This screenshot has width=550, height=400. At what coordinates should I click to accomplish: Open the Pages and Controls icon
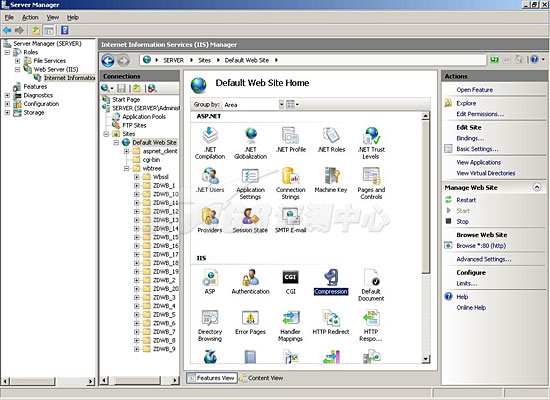371,183
